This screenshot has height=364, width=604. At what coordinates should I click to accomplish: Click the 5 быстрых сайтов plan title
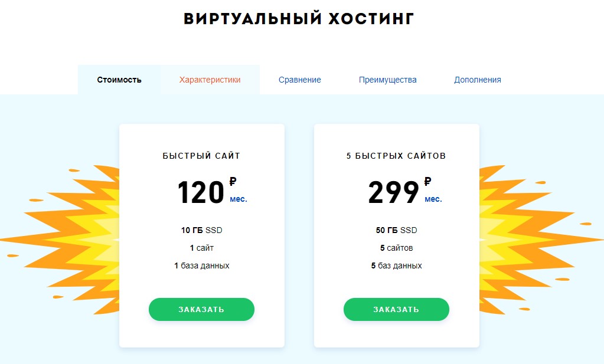click(x=396, y=155)
